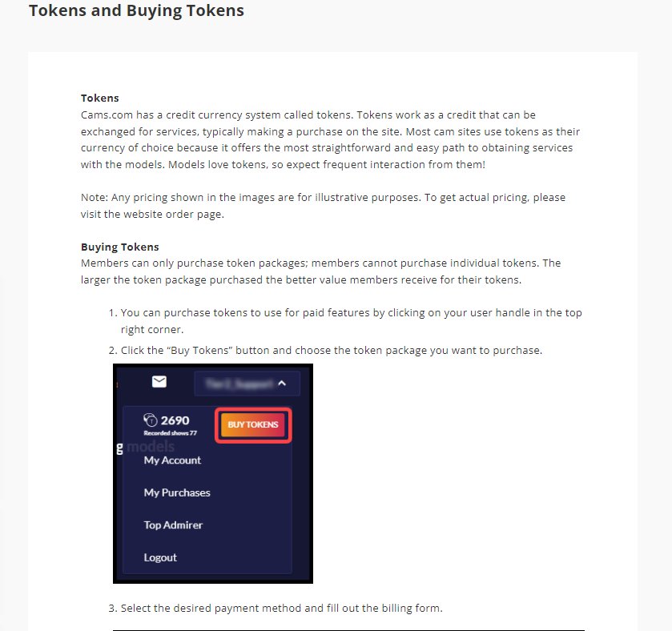Click the Cams.com tokens description paragraph
This screenshot has height=631, width=672.
(330, 139)
